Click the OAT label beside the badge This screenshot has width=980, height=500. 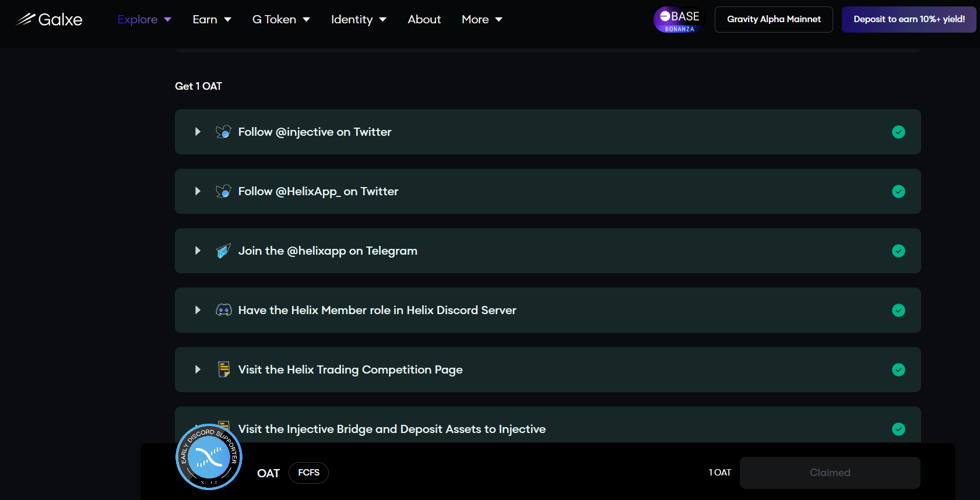pyautogui.click(x=268, y=473)
